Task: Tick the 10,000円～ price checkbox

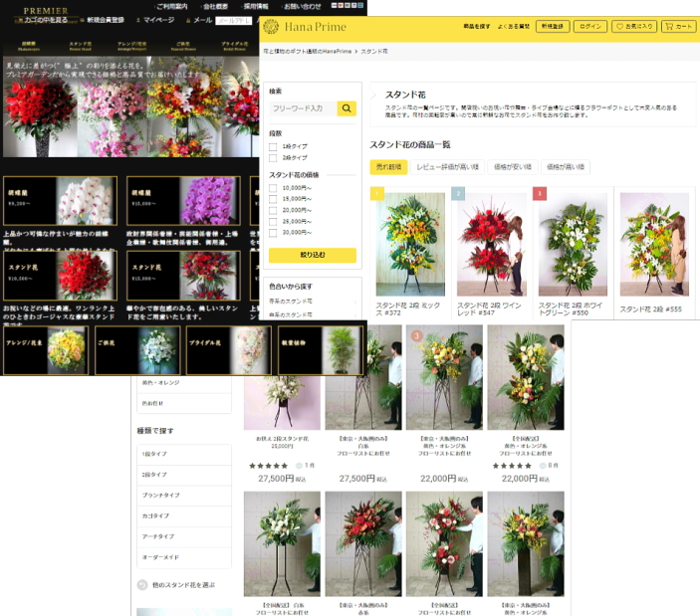Action: (273, 188)
